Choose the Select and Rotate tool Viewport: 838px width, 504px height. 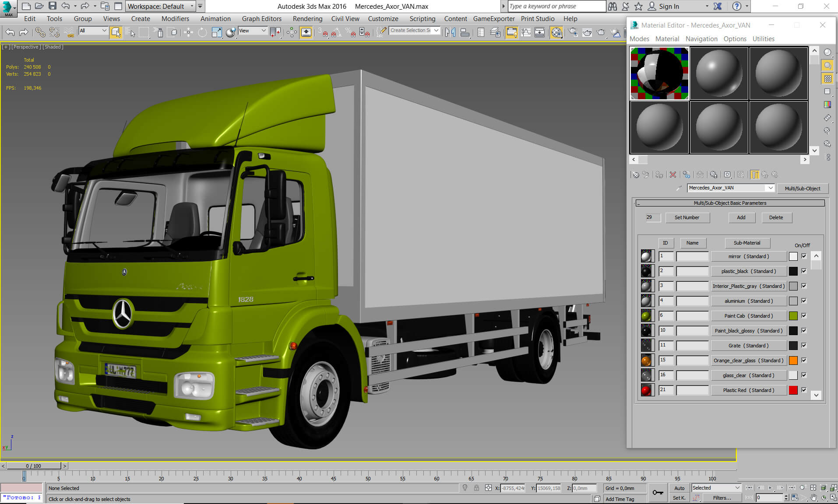coord(202,32)
